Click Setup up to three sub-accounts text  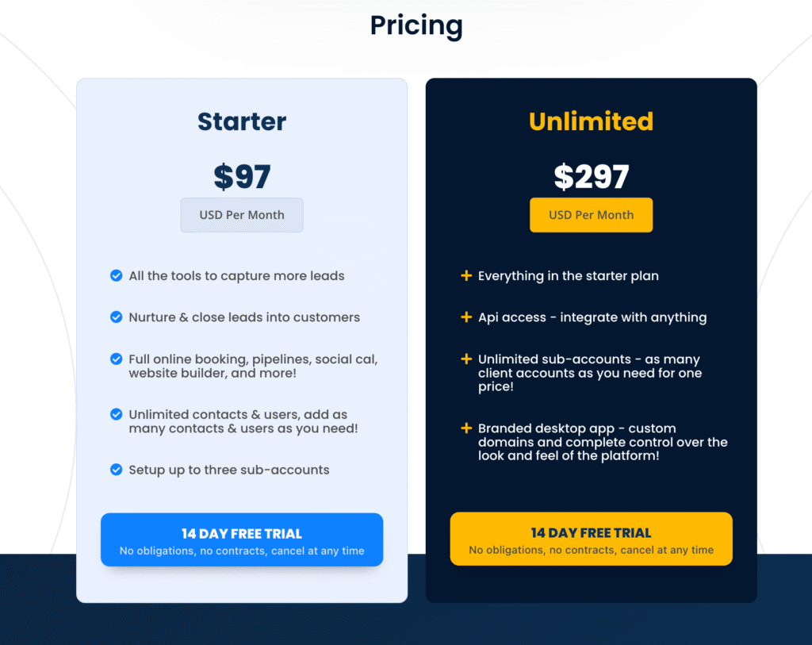coord(229,470)
